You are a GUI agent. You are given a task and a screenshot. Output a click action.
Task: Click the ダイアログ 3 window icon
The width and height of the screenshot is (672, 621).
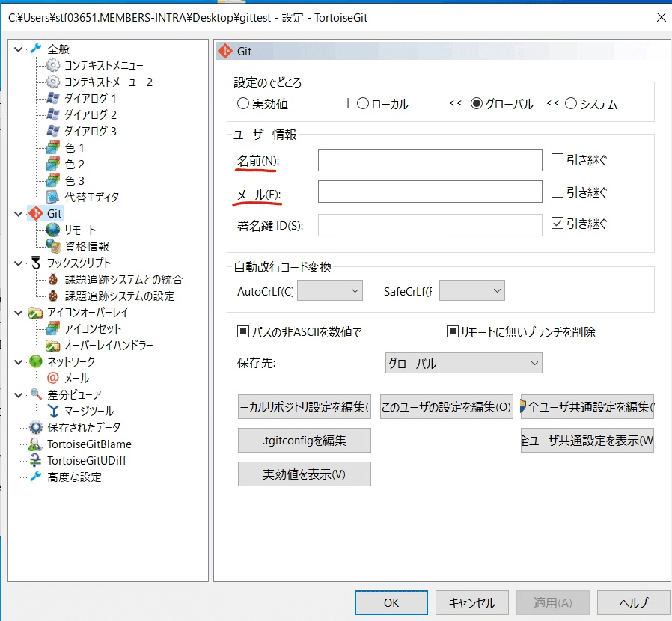52,131
